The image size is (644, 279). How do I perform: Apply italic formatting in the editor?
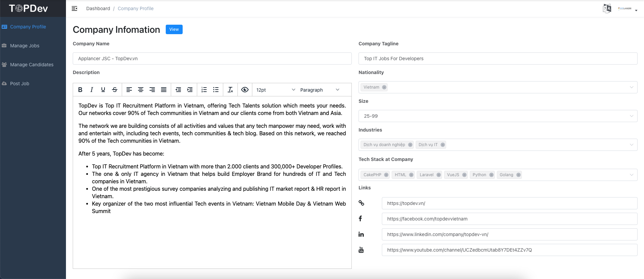[x=92, y=90]
